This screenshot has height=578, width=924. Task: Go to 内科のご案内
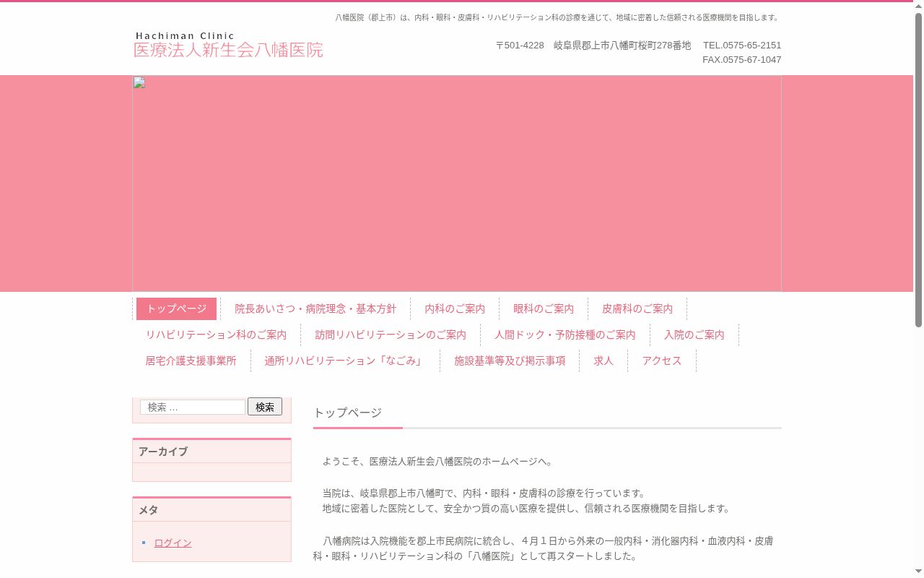point(455,309)
